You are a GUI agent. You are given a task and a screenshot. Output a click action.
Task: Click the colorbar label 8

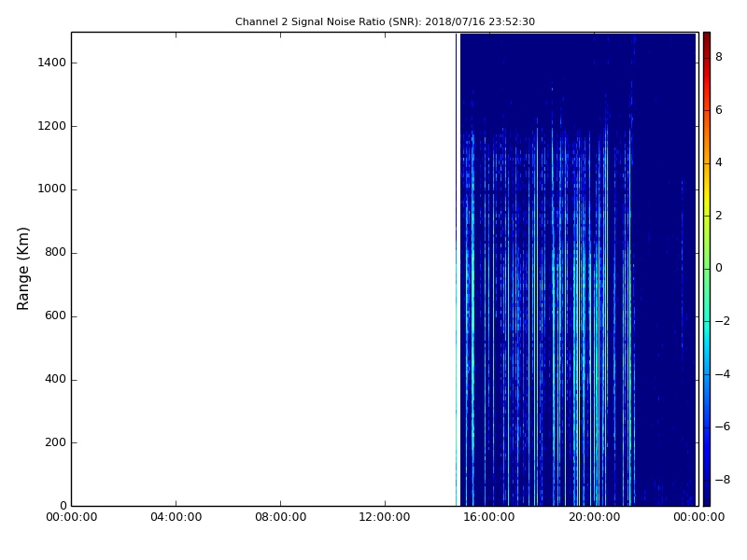[719, 57]
